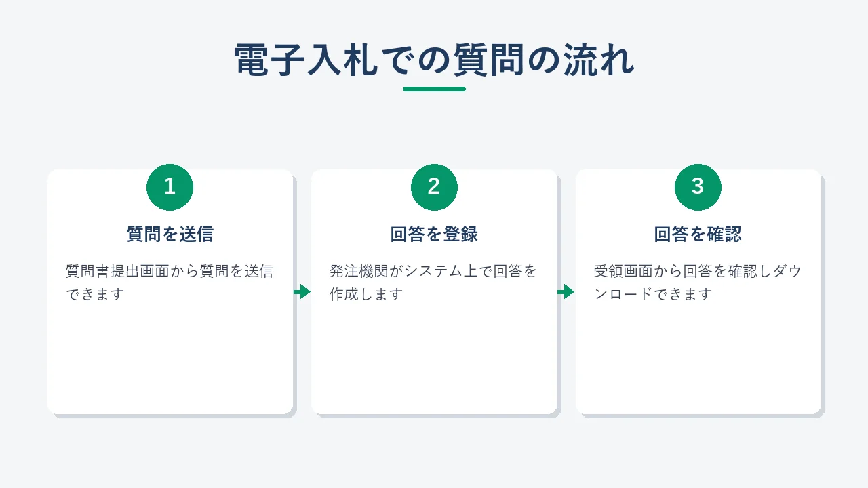
Task: Select the 質問を送信 heading
Action: click(x=170, y=235)
